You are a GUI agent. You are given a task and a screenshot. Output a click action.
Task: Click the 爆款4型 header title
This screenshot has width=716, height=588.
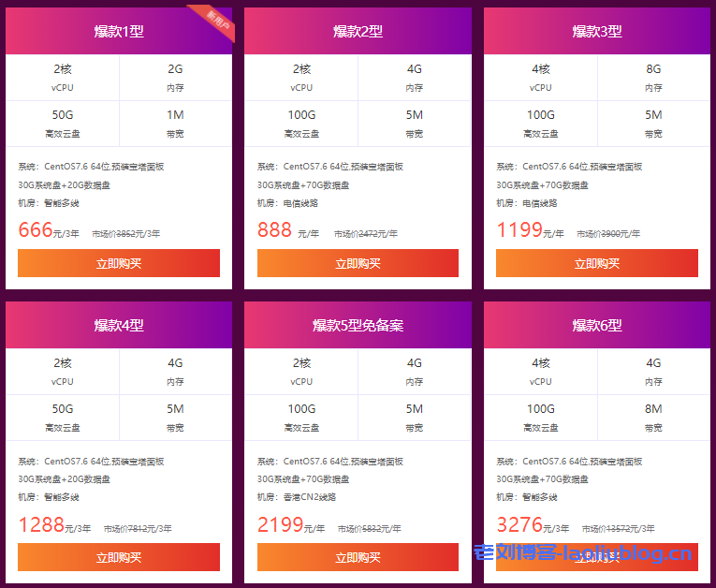click(119, 326)
